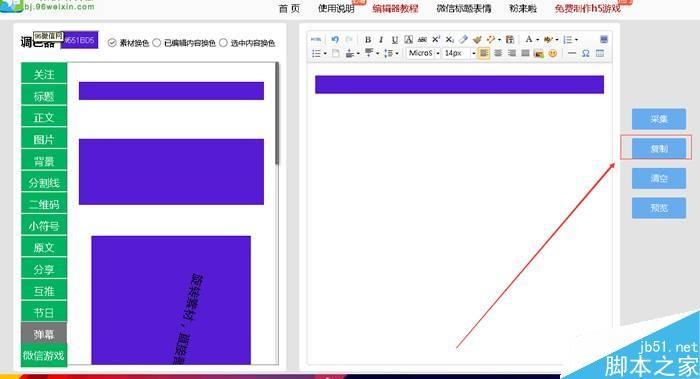Switch to the 二维码 material tab
The height and width of the screenshot is (379, 700).
pyautogui.click(x=44, y=204)
